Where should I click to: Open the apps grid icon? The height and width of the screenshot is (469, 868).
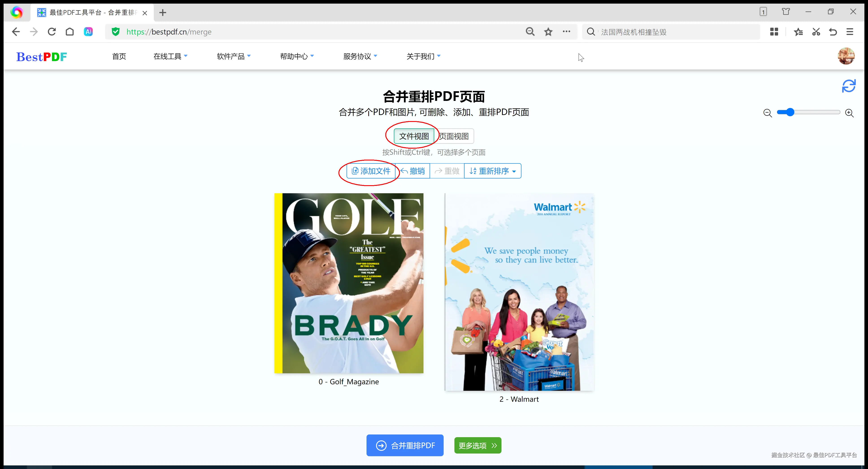click(774, 32)
